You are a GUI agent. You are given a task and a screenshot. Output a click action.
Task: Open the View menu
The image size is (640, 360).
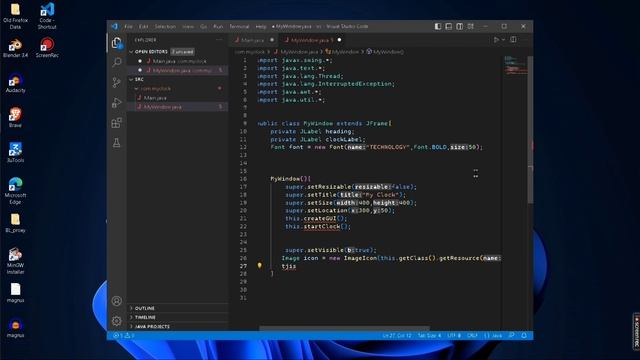point(188,26)
